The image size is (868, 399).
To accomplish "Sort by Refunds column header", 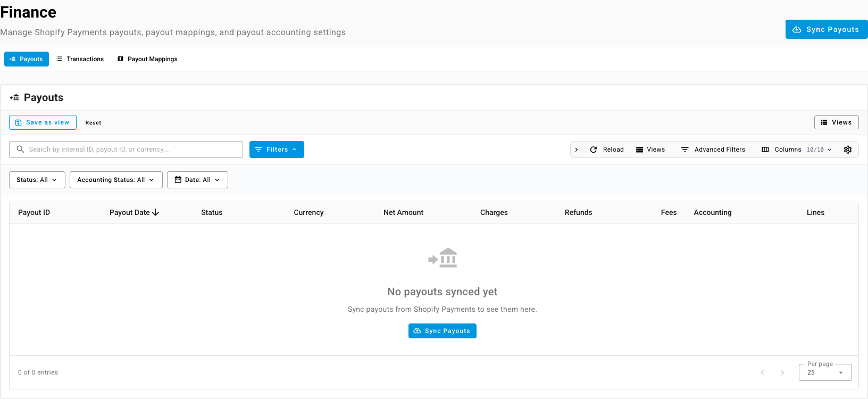I will (x=579, y=212).
